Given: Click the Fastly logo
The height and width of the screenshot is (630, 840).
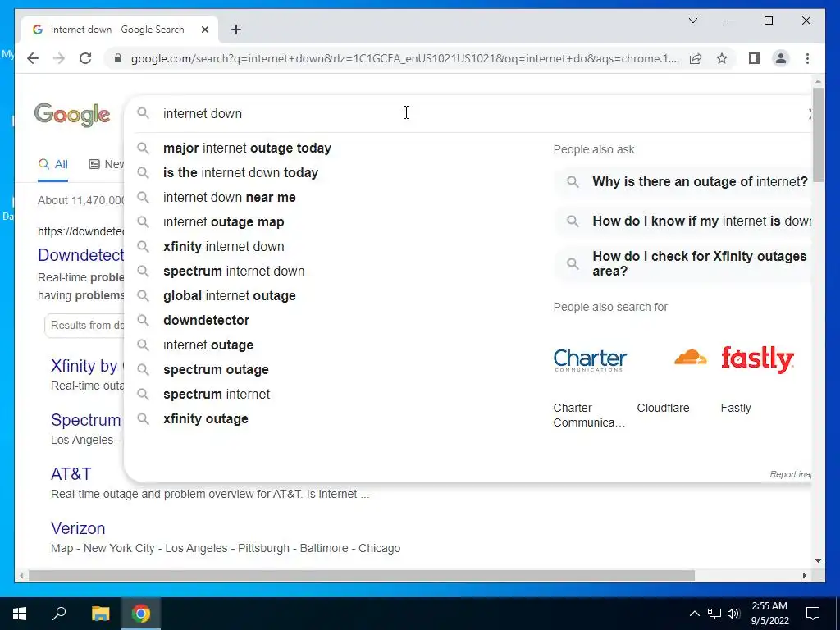Looking at the screenshot, I should click(x=757, y=359).
